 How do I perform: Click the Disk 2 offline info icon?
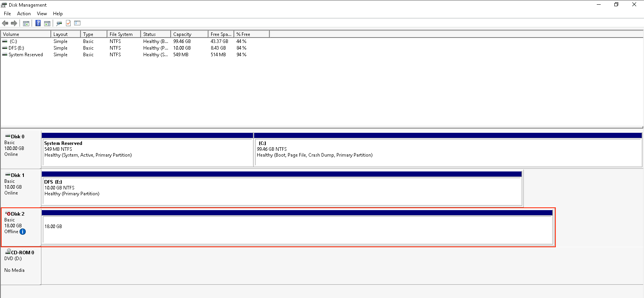point(23,232)
